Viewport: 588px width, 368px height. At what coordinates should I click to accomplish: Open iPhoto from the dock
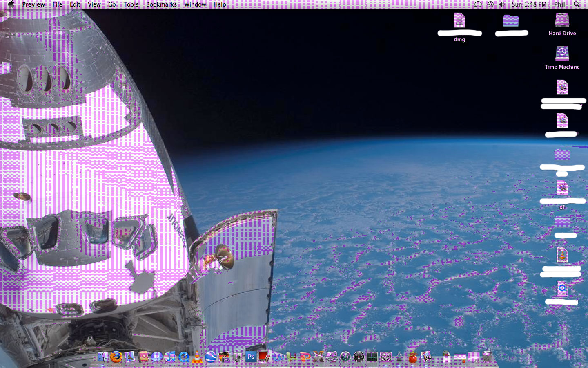[x=224, y=357]
